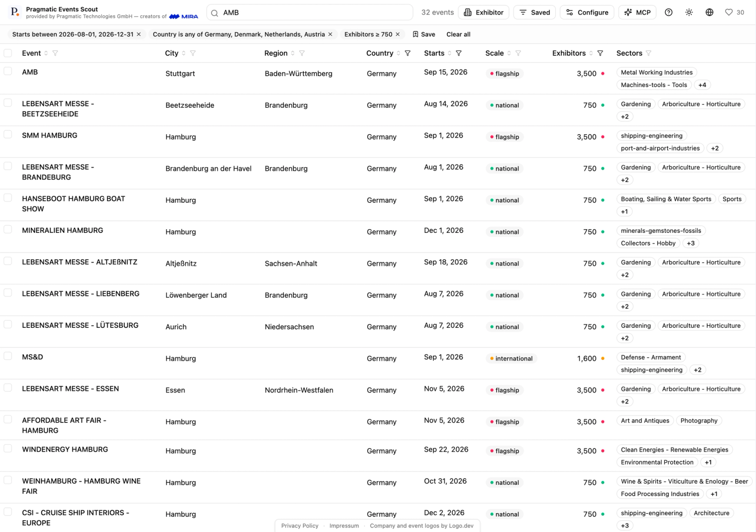The height and width of the screenshot is (532, 756).
Task: Open the language globe icon
Action: [709, 12]
